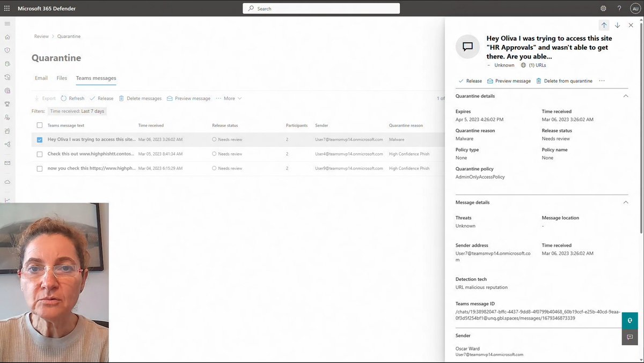Image resolution: width=644 pixels, height=363 pixels.
Task: Collapse the Quarantine details section
Action: pos(625,96)
